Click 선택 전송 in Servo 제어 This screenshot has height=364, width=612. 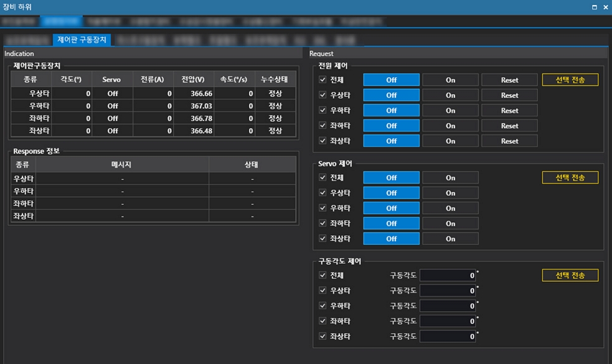pyautogui.click(x=570, y=177)
